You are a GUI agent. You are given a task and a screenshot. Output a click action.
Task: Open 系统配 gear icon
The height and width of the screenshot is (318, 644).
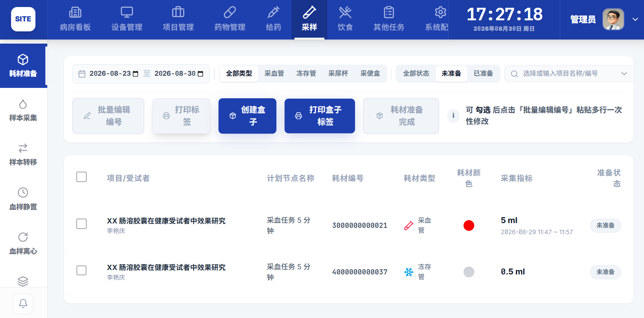[x=440, y=13]
